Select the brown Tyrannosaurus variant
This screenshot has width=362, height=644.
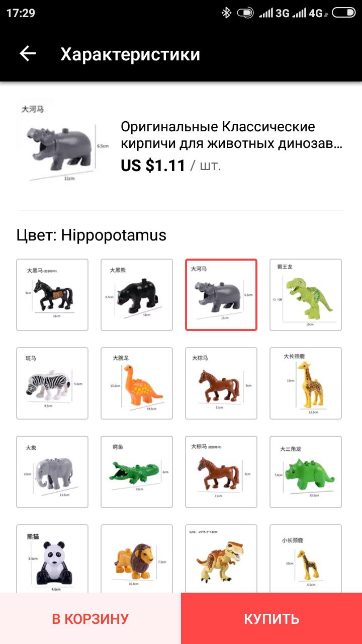tap(221, 558)
